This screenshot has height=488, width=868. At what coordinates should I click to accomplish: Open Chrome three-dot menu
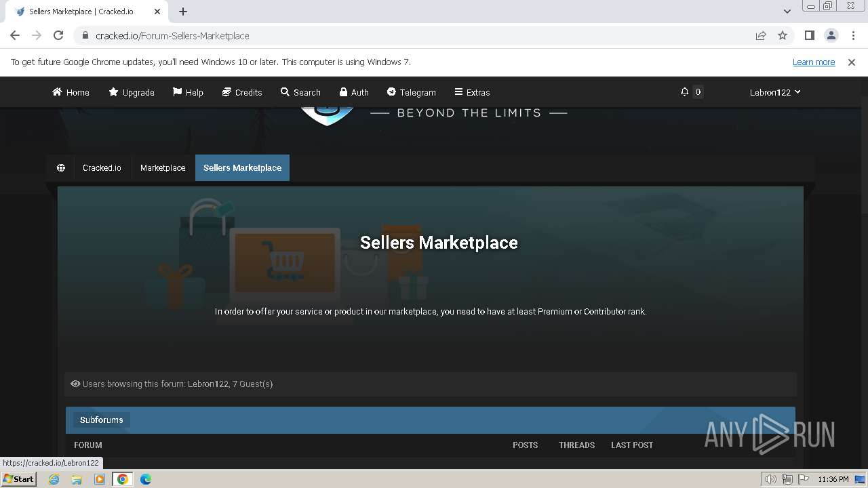coord(852,35)
